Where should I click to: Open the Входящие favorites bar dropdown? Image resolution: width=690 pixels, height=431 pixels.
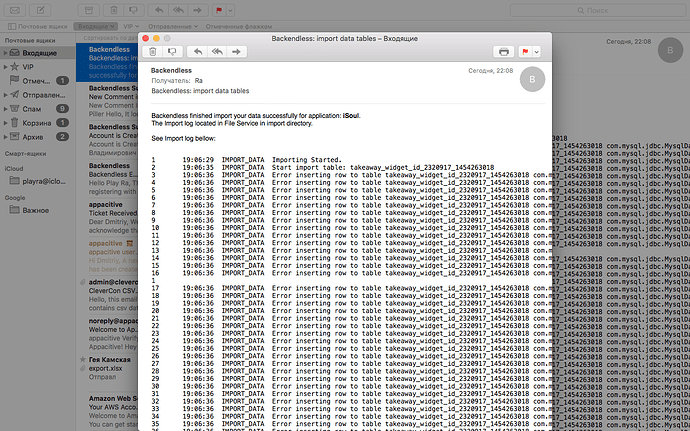click(x=95, y=26)
